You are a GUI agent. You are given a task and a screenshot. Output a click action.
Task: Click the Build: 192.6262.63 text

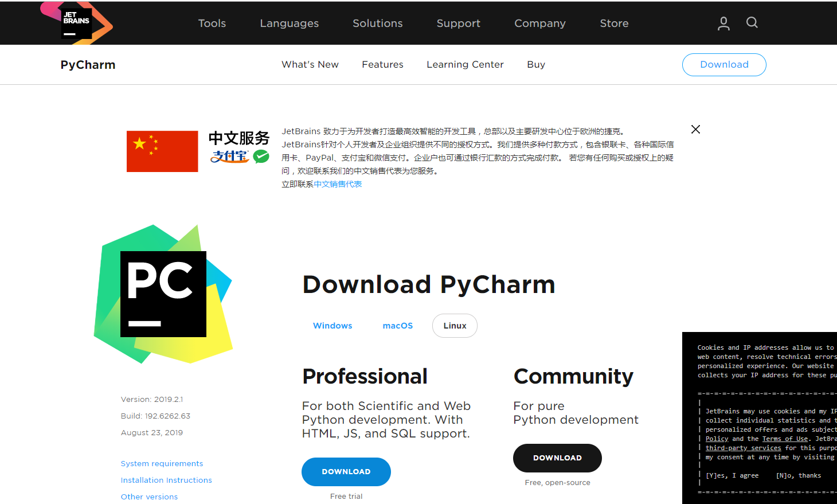click(x=155, y=416)
